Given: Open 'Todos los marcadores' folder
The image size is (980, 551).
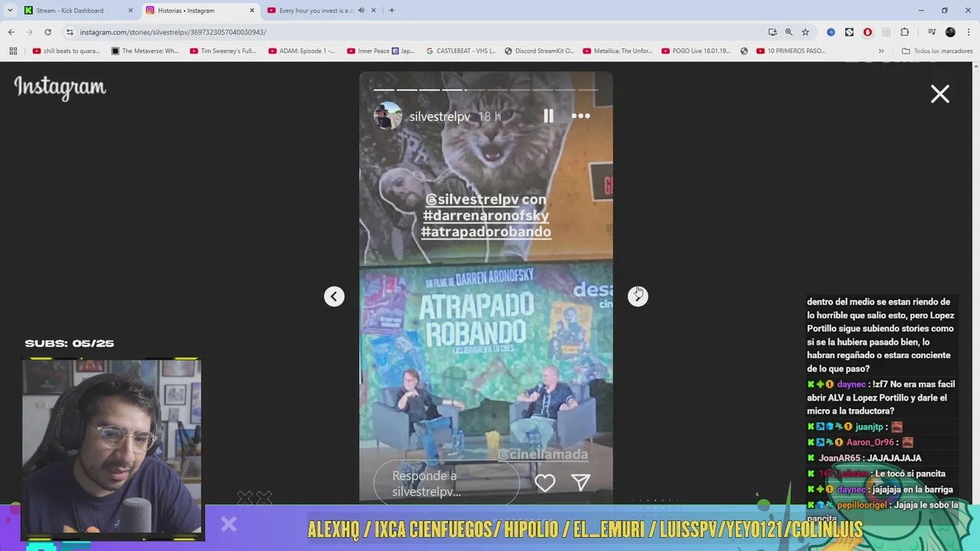Looking at the screenshot, I should tap(937, 51).
